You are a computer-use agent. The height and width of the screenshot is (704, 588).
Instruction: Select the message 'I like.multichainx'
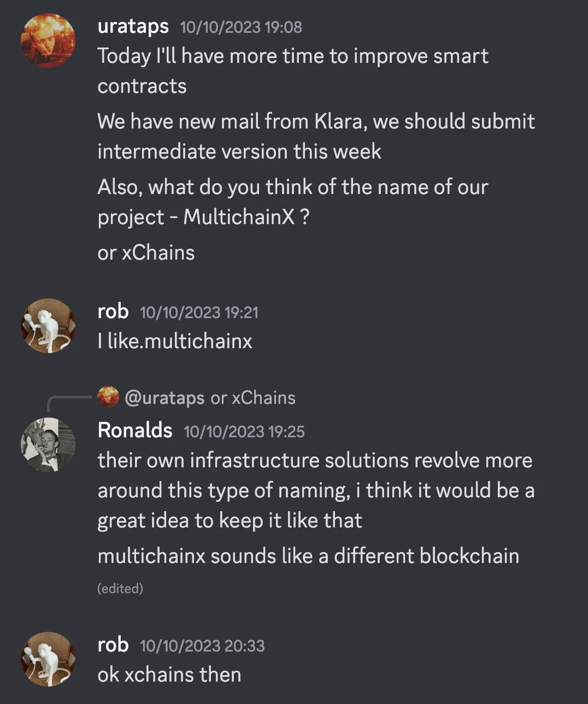[x=175, y=341]
